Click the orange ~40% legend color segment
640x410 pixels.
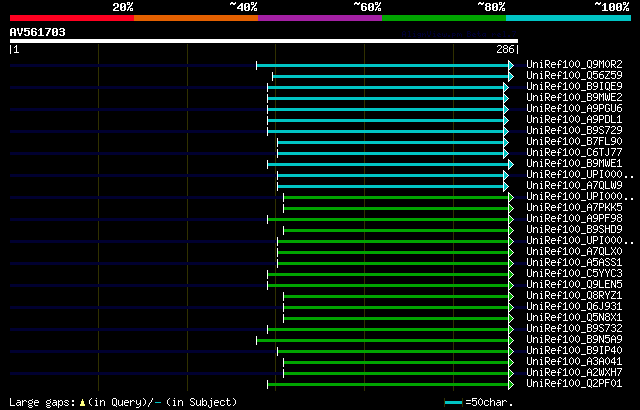click(x=196, y=18)
